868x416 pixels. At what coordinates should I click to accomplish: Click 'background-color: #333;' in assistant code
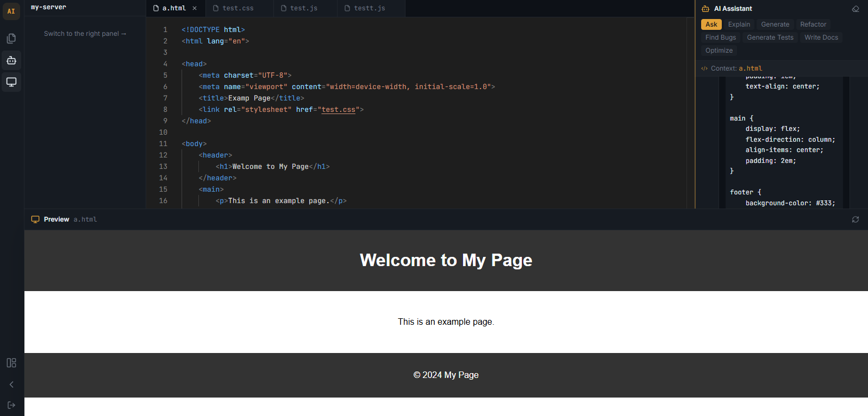click(x=790, y=203)
